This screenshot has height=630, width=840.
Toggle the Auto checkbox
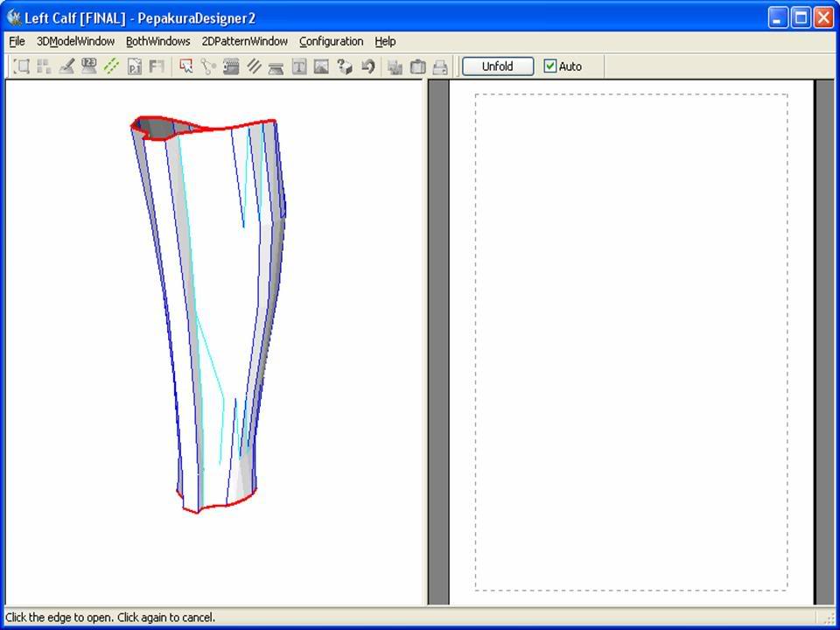[x=550, y=66]
